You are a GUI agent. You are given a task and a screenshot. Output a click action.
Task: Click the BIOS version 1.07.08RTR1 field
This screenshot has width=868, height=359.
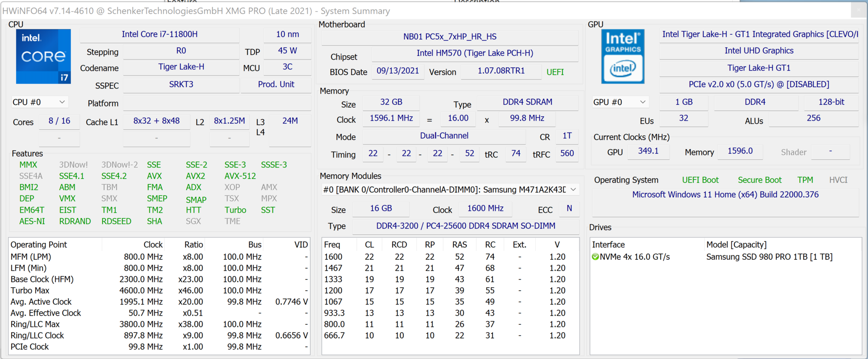coord(501,71)
